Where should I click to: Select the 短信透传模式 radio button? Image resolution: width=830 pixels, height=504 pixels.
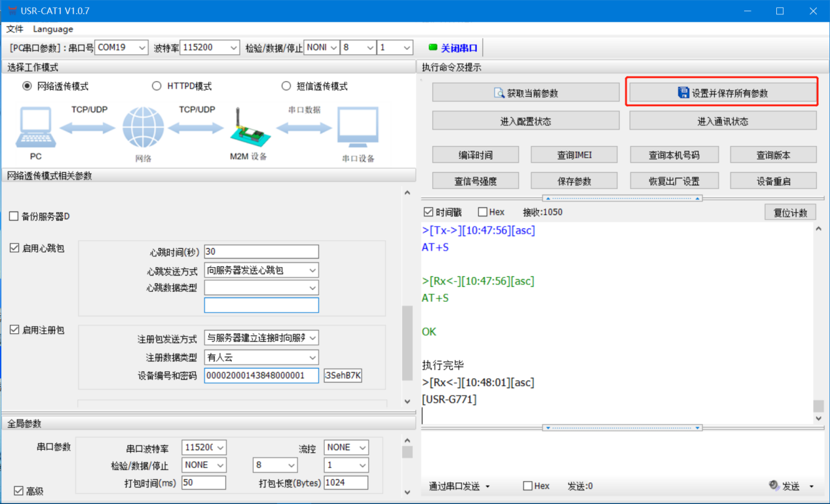pos(286,86)
